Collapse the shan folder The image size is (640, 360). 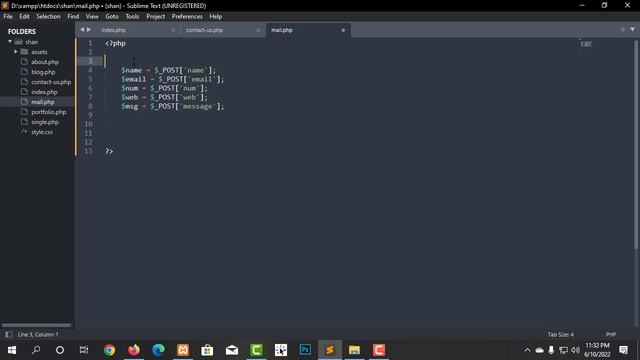(10, 42)
